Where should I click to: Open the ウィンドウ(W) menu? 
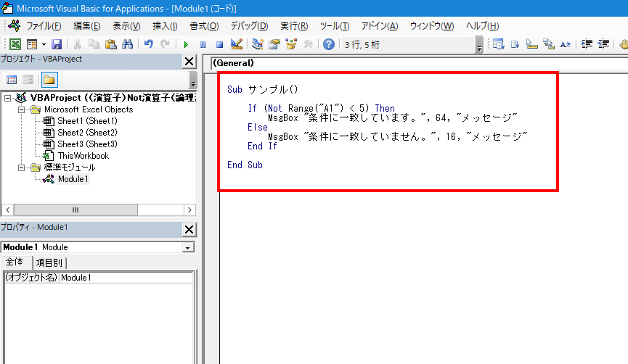pos(431,26)
